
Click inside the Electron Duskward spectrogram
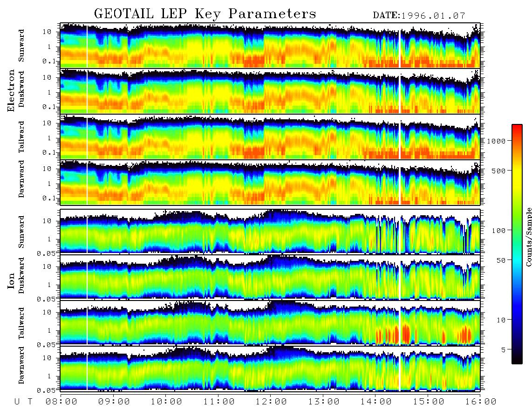[270, 91]
